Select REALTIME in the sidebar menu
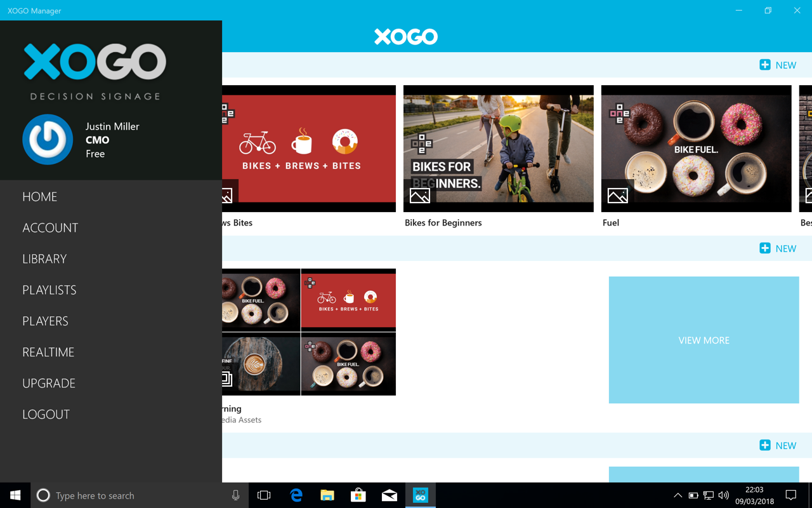812x508 pixels. pos(48,352)
